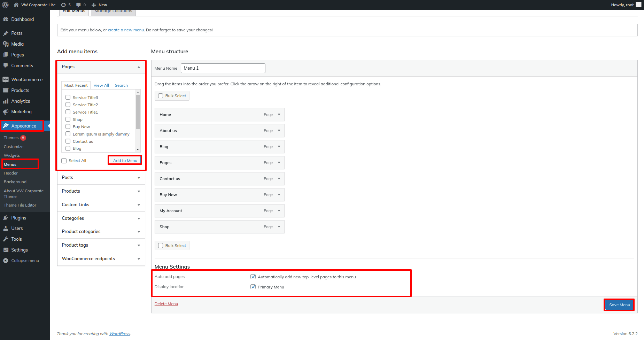
Task: Check the Service Title3 page checkbox
Action: pos(68,98)
